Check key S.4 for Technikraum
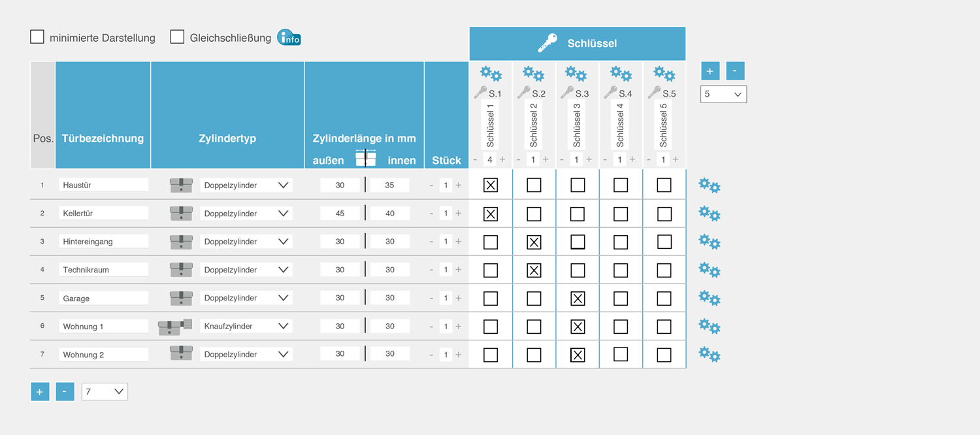 click(x=621, y=270)
